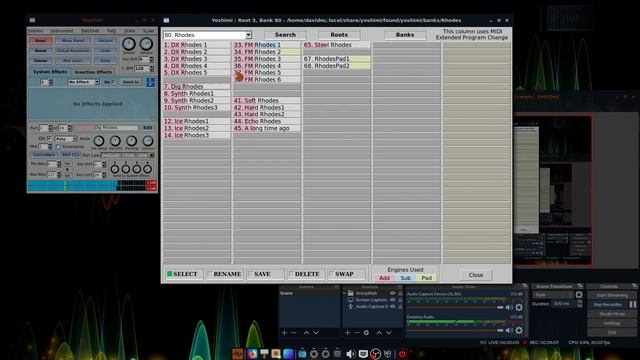Click the Panning knob in part section

pos(131,141)
